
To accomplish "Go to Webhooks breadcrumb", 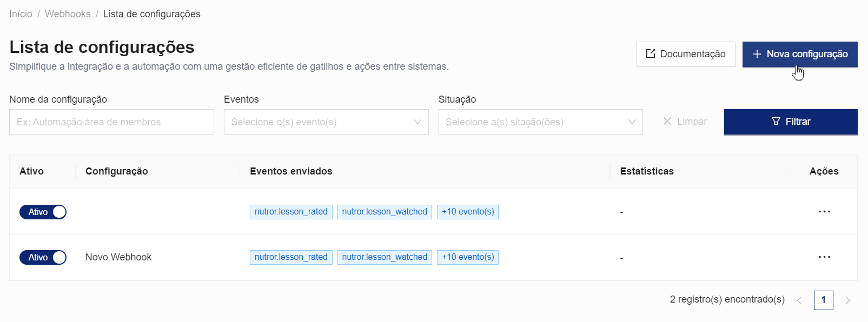I will coord(68,14).
